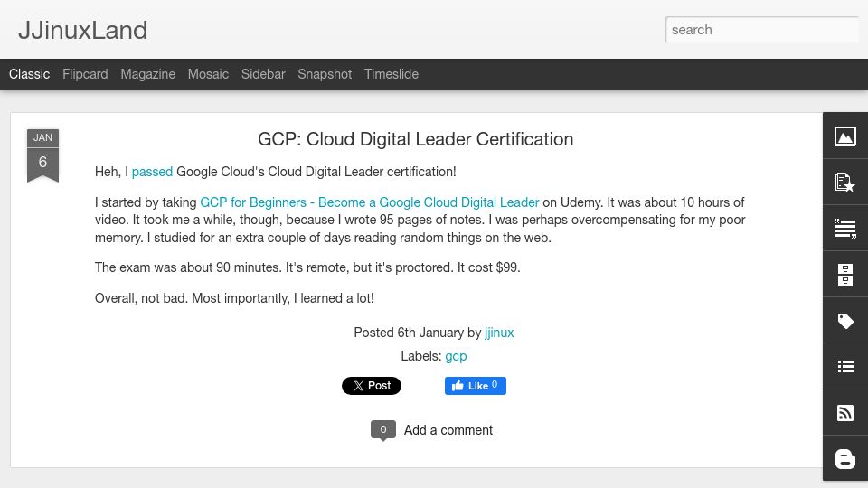Open the blog archive drawer icon
The width and height of the screenshot is (868, 488).
[x=844, y=275]
